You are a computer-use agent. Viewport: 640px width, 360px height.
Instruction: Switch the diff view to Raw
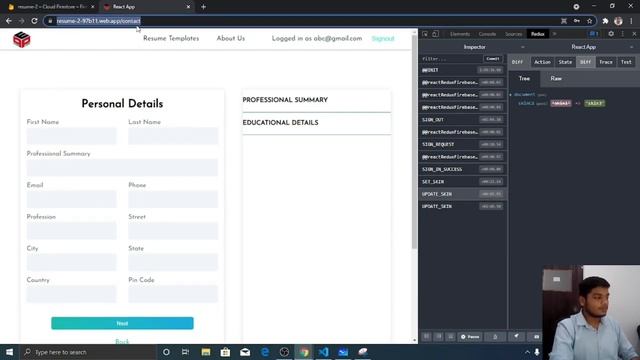pos(556,78)
